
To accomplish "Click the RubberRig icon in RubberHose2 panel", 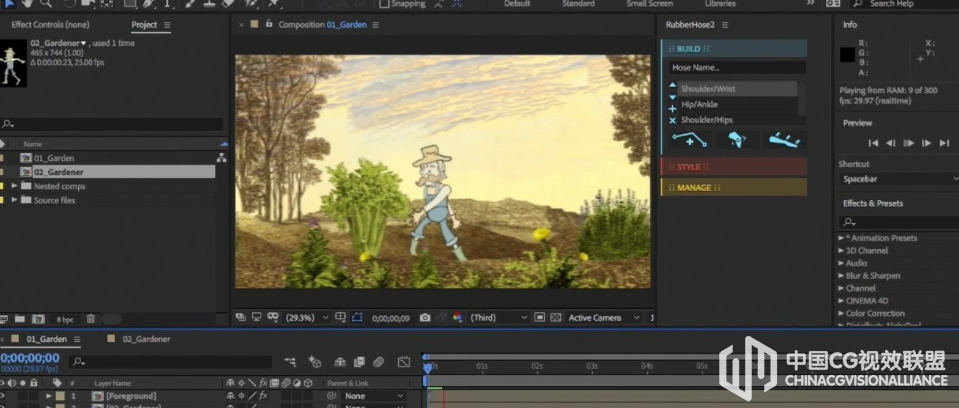I will click(784, 140).
